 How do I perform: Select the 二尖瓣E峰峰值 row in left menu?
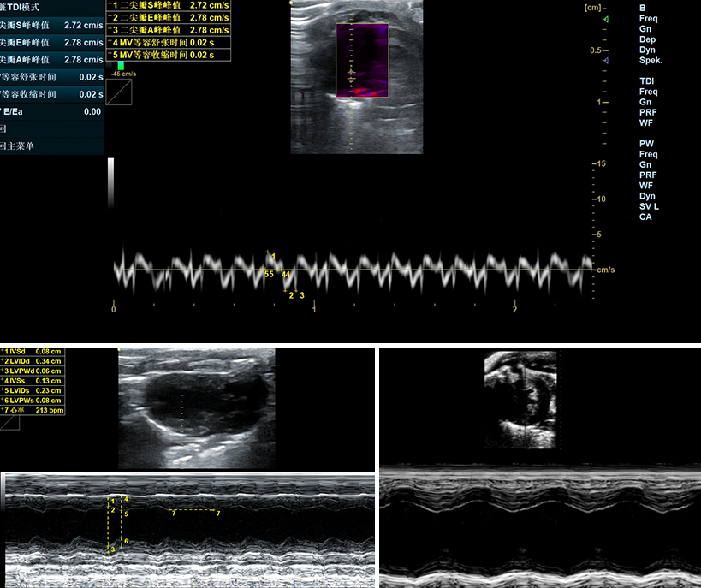pyautogui.click(x=52, y=43)
